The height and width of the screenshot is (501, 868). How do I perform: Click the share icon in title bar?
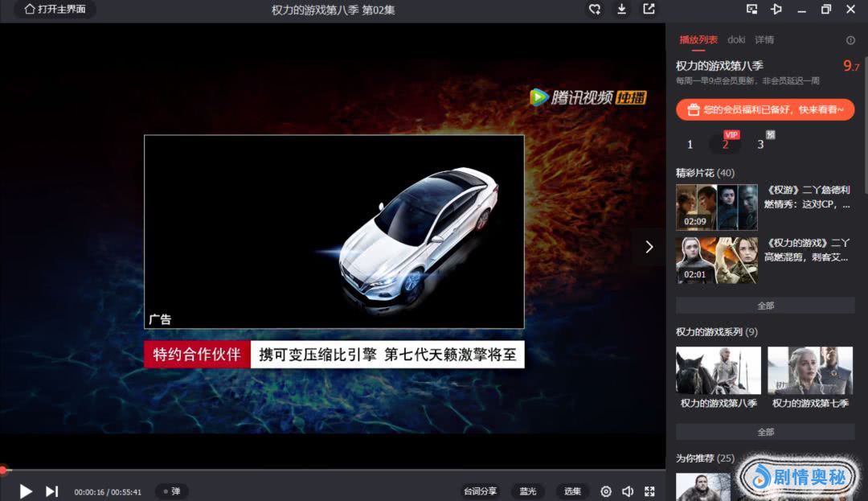click(649, 10)
